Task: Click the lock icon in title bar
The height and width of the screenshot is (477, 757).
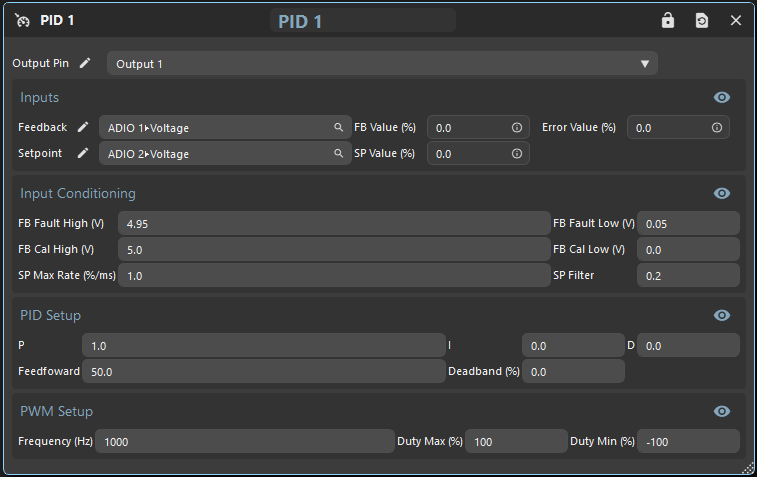Action: point(668,20)
